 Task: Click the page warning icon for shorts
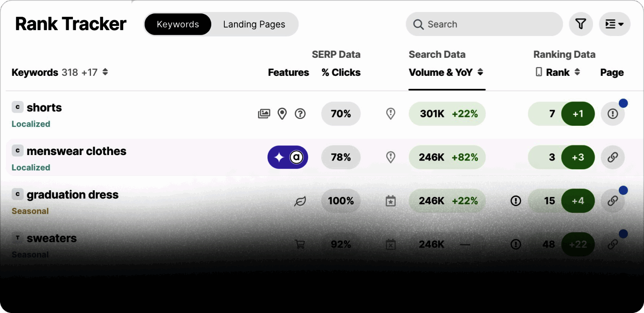613,114
